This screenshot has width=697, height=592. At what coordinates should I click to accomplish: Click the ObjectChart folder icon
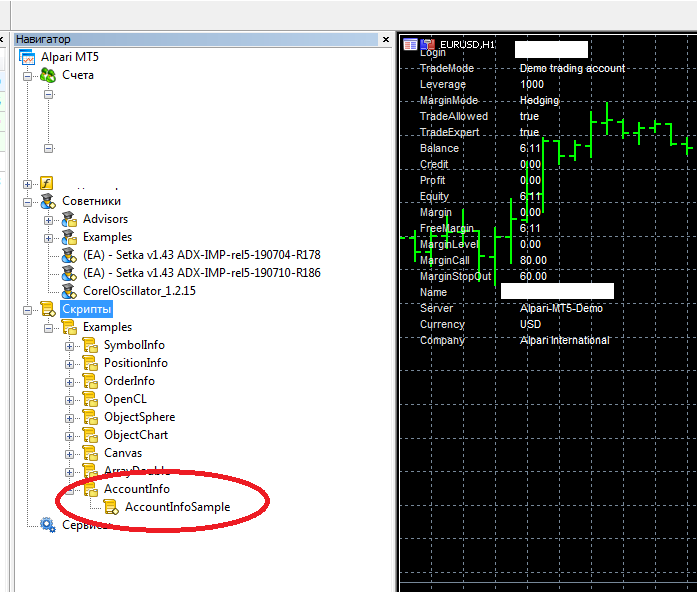coord(90,435)
